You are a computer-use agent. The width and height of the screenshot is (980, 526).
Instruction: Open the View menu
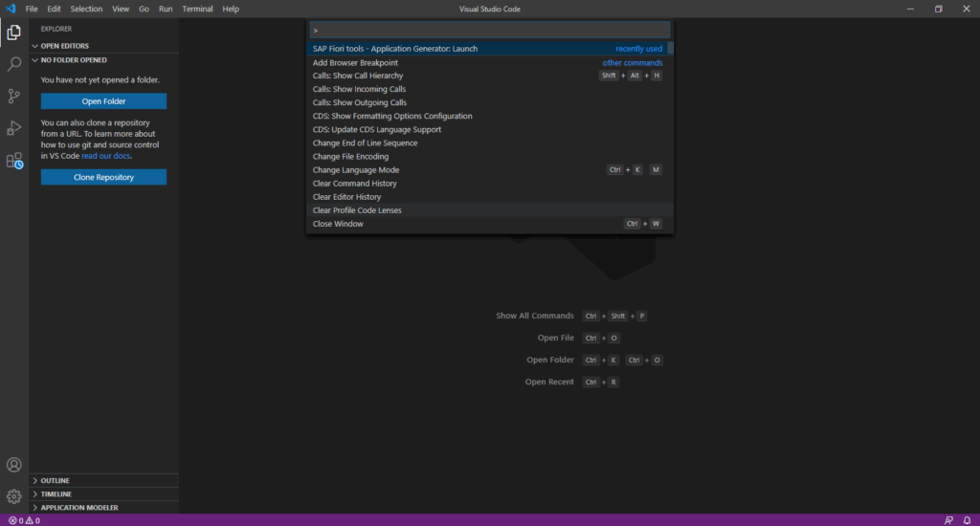coord(121,9)
